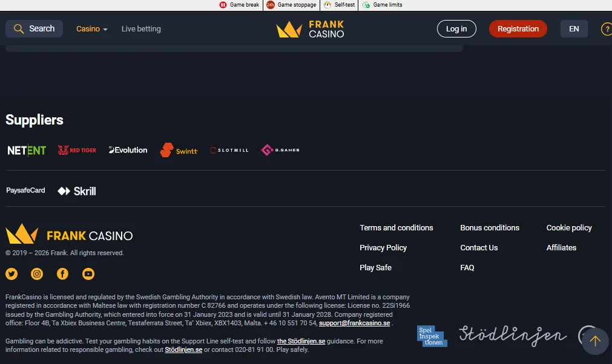The image size is (612, 364).
Task: Open Play Safe page
Action: pyautogui.click(x=375, y=267)
